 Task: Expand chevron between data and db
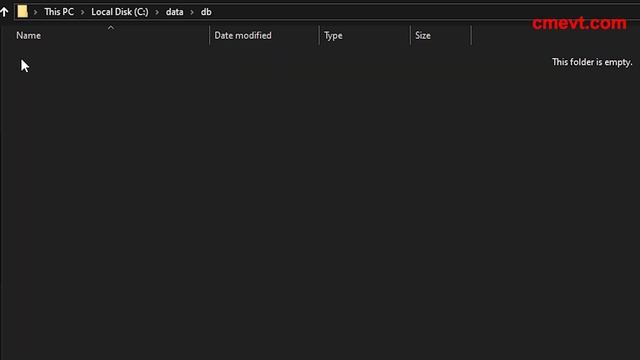tap(192, 12)
